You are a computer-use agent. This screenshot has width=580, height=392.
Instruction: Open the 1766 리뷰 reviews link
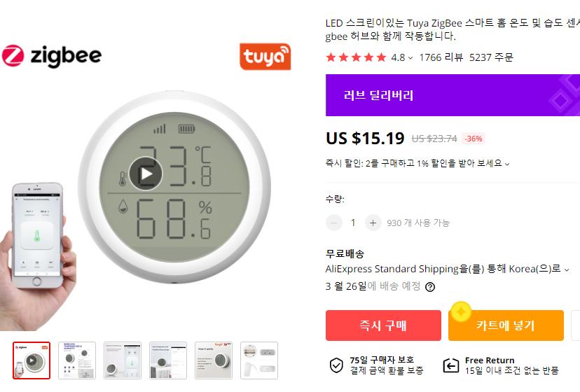click(441, 57)
